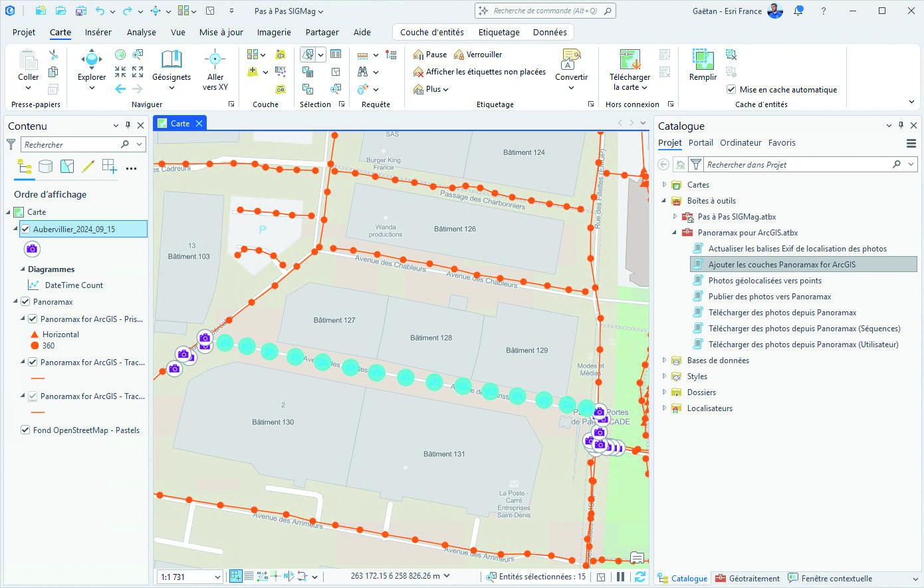Click the Select features tool icon

[x=307, y=55]
